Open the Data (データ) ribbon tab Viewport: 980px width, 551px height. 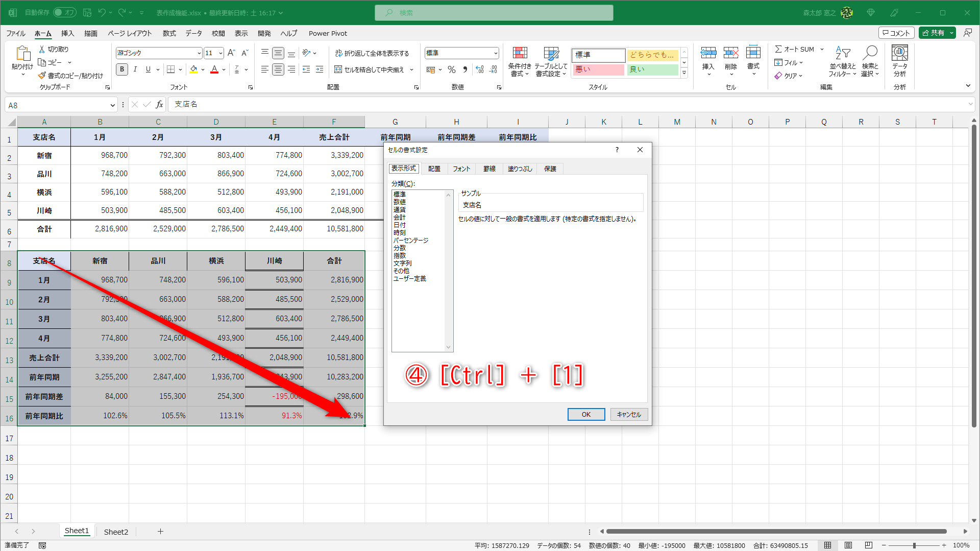tap(193, 33)
